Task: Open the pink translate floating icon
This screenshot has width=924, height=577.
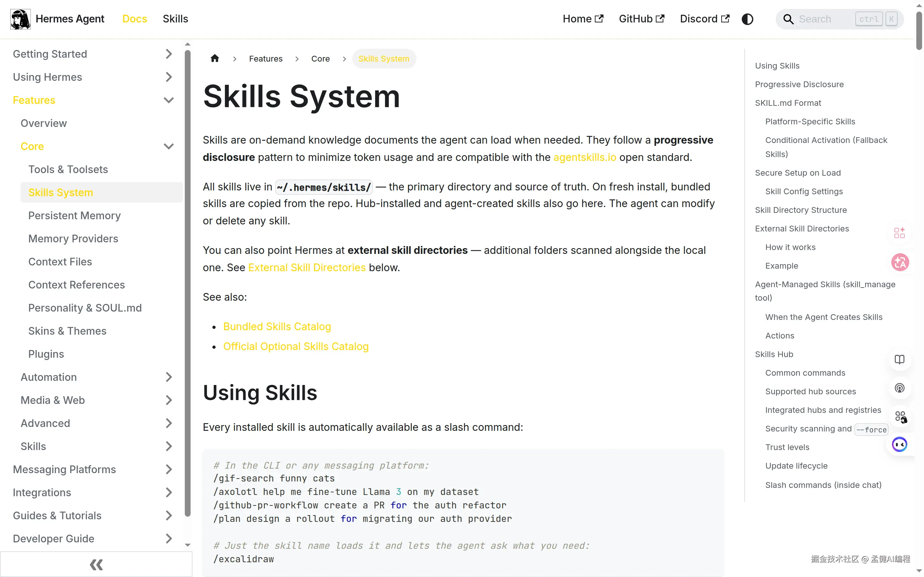Action: point(900,262)
